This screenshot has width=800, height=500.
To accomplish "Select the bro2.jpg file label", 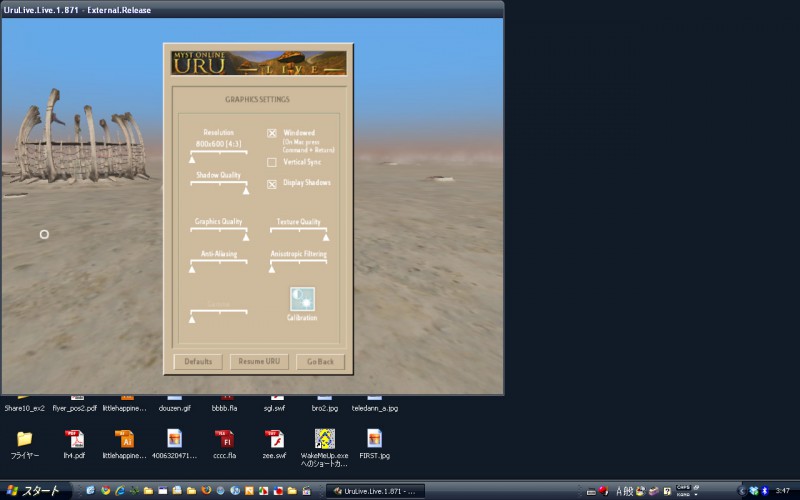I will (x=324, y=408).
